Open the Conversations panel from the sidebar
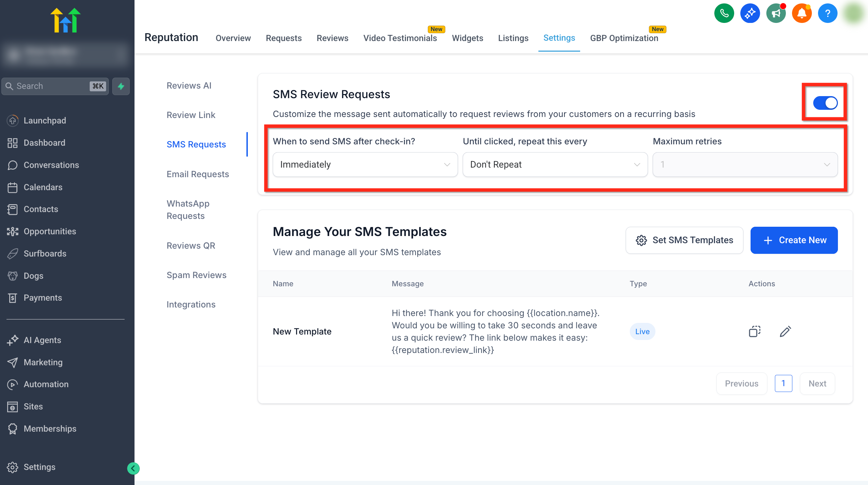This screenshot has width=868, height=485. 51,165
